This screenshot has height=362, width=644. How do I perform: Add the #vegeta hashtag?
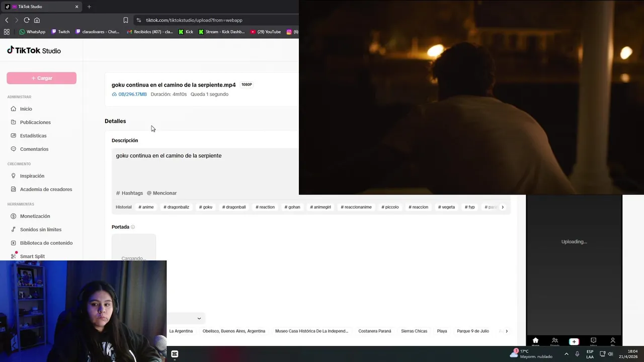pyautogui.click(x=446, y=207)
